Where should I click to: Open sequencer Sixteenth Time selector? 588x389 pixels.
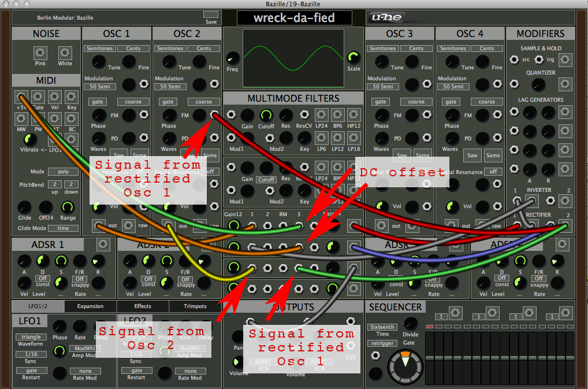point(382,327)
